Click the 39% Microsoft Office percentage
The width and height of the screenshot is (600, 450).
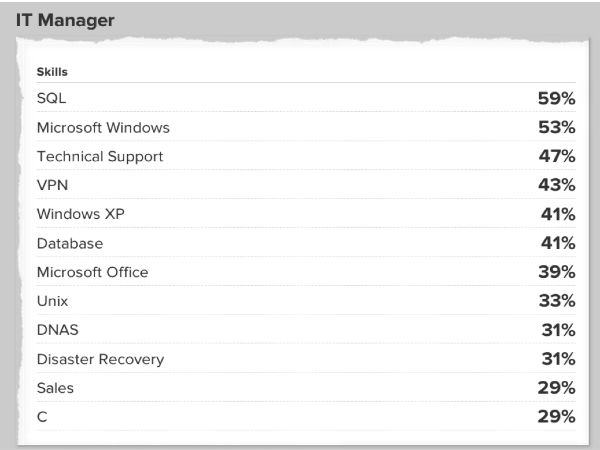tap(555, 272)
